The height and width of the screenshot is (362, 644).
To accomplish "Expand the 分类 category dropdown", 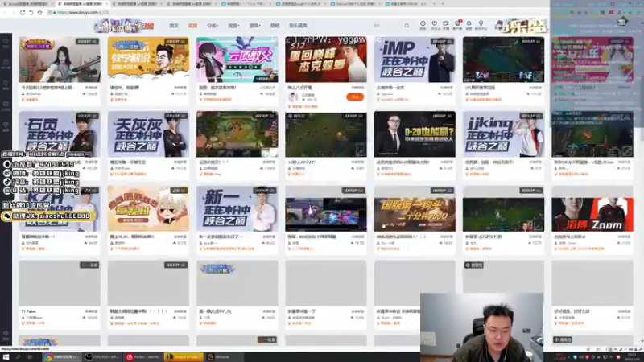I will coord(213,26).
